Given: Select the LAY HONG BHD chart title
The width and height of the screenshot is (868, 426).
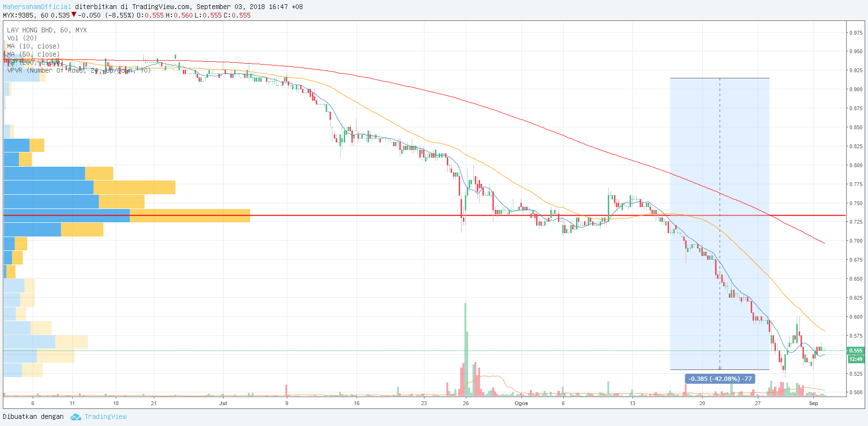Looking at the screenshot, I should [x=47, y=30].
